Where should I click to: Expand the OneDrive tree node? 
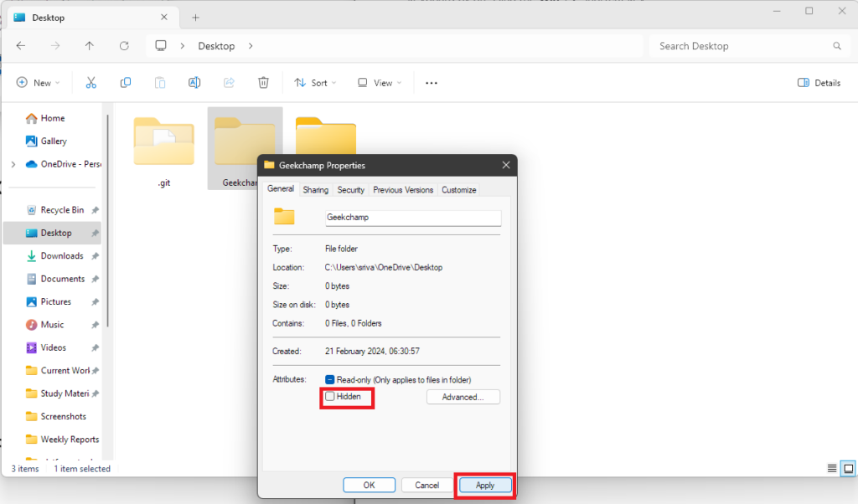click(x=13, y=164)
